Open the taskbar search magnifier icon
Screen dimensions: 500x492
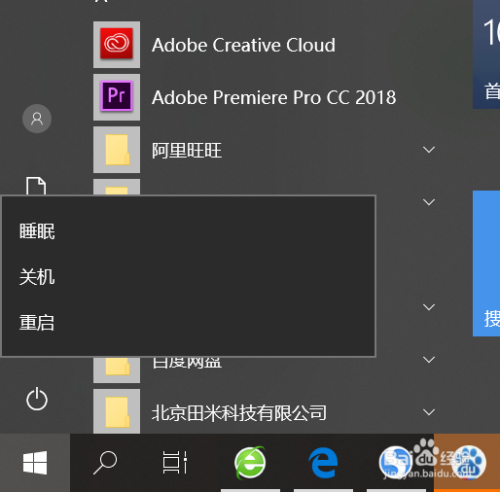pos(105,462)
